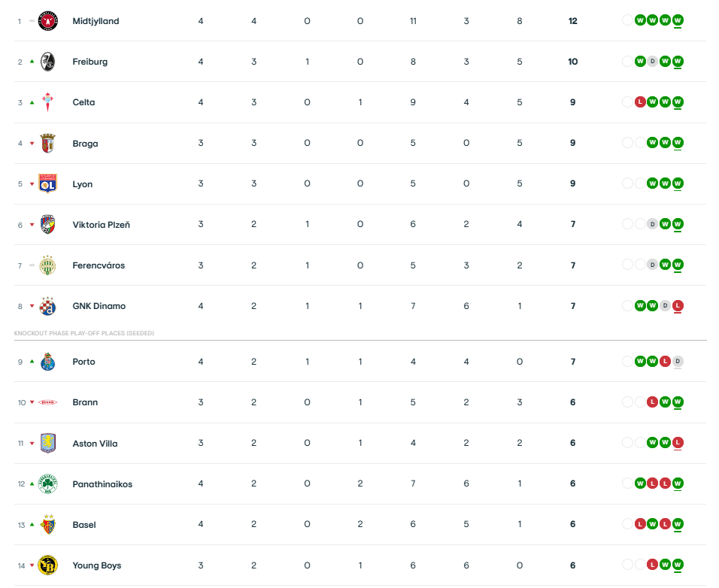Click the Lyon club crest
Screen dimensions: 719x588
pos(47,183)
